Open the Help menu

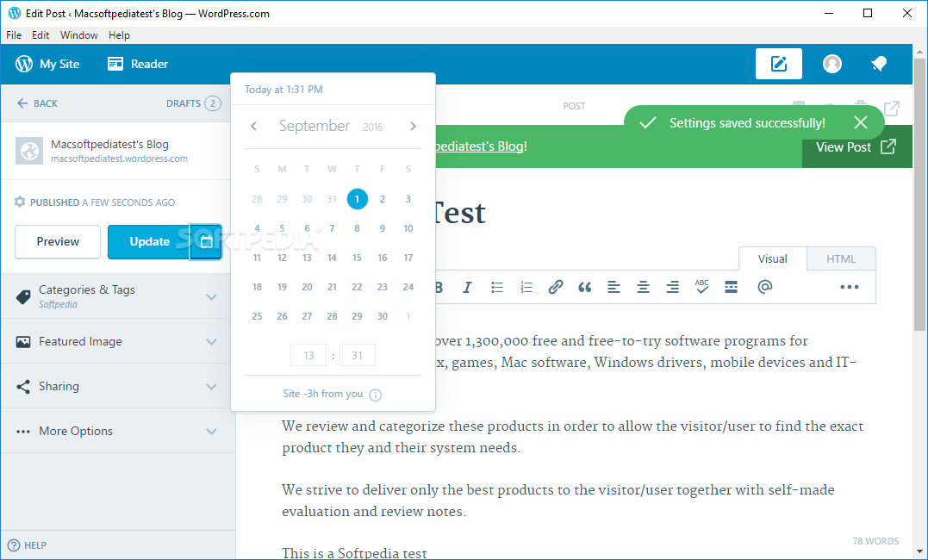[x=119, y=35]
